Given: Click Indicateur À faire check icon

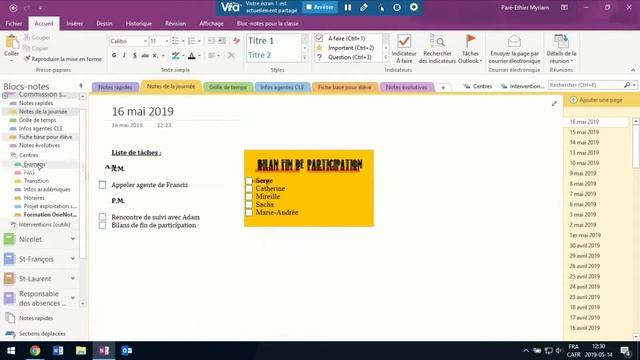Looking at the screenshot, I should (x=404, y=49).
